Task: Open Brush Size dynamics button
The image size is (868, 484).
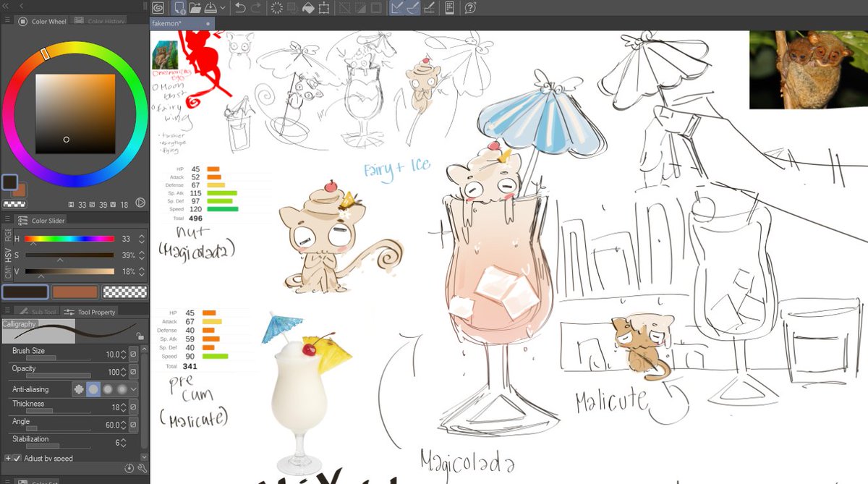Action: click(x=133, y=354)
